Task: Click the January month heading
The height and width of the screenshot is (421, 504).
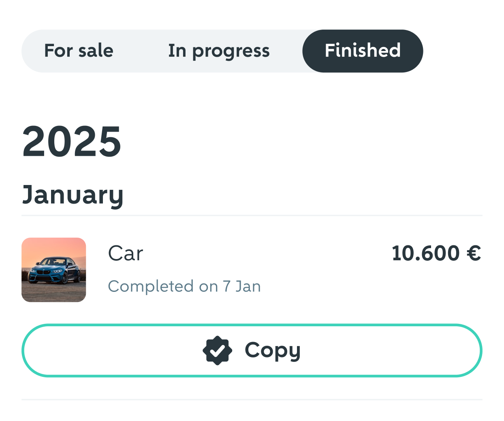Action: pyautogui.click(x=73, y=195)
